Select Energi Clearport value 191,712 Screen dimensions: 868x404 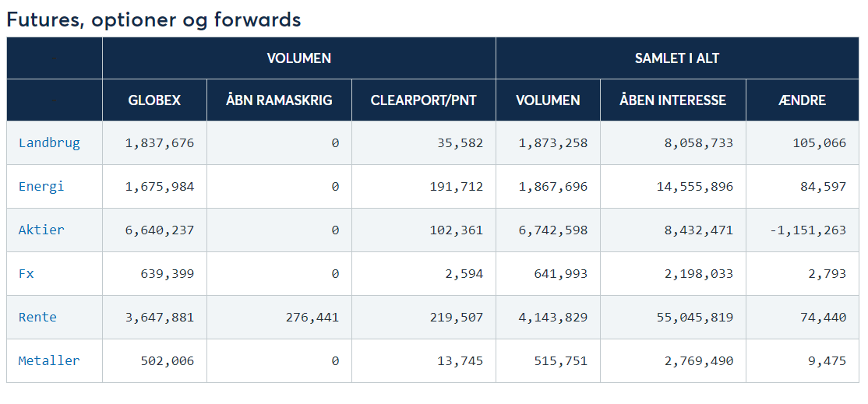coord(457,187)
